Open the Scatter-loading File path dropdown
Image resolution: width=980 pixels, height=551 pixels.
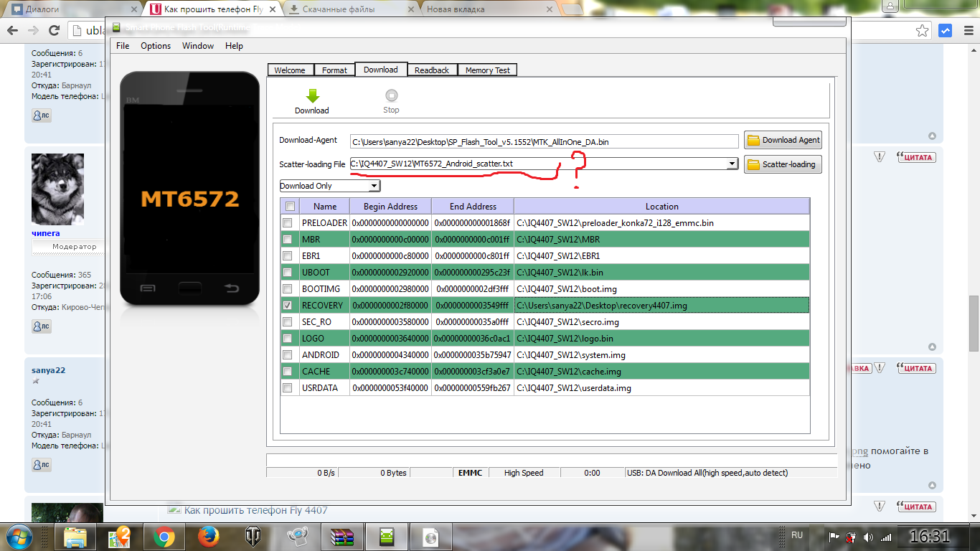click(732, 164)
